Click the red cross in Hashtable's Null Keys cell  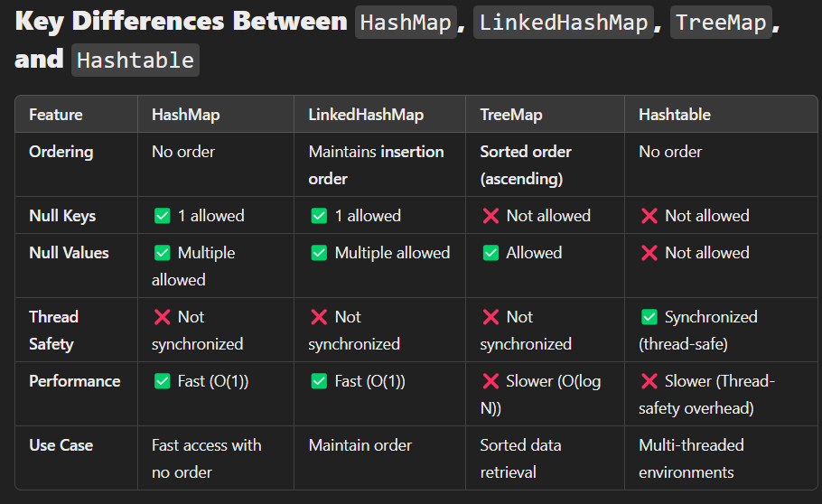coord(649,216)
